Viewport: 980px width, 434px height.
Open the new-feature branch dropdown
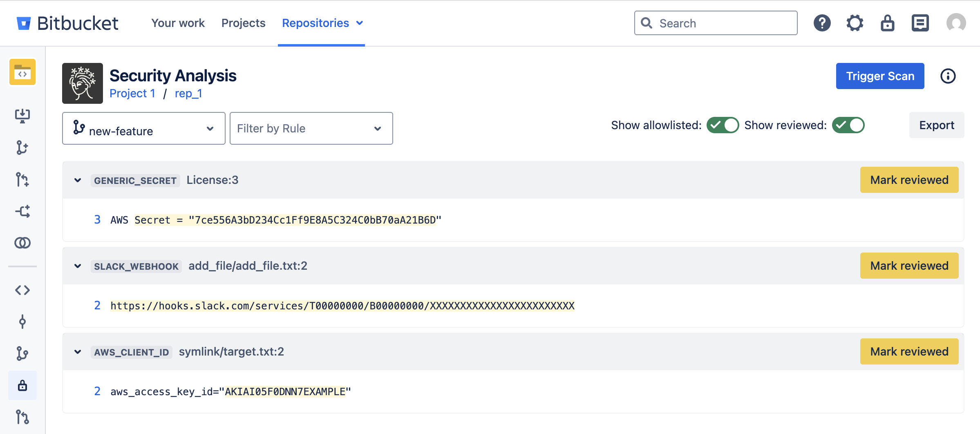pos(143,128)
